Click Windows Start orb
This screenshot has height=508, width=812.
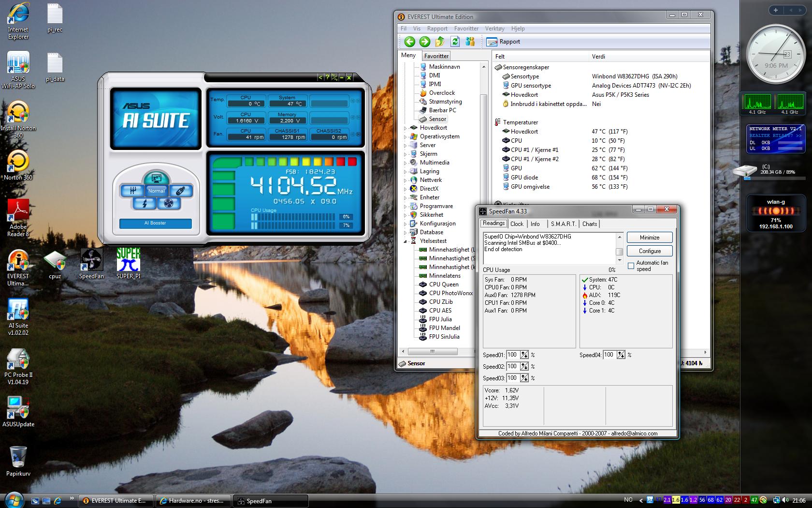pyautogui.click(x=13, y=500)
